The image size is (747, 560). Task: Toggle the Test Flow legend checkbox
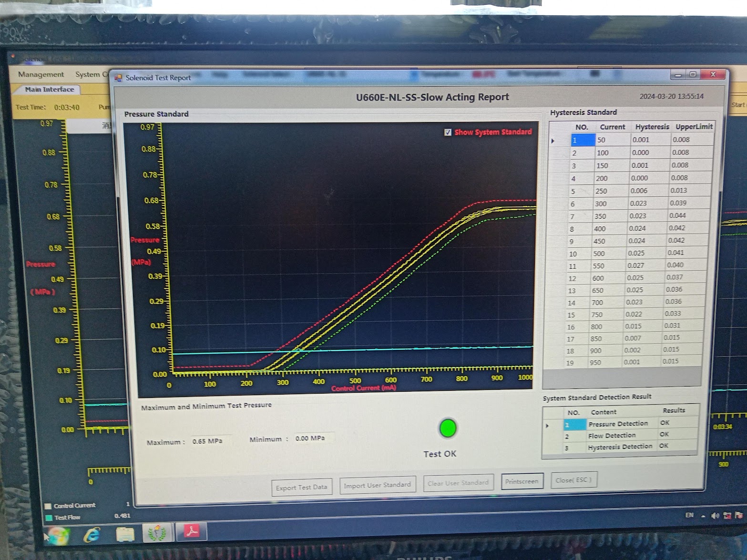click(x=48, y=518)
